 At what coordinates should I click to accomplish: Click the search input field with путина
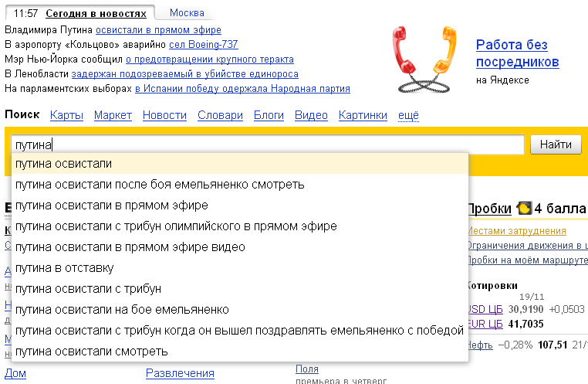(267, 144)
